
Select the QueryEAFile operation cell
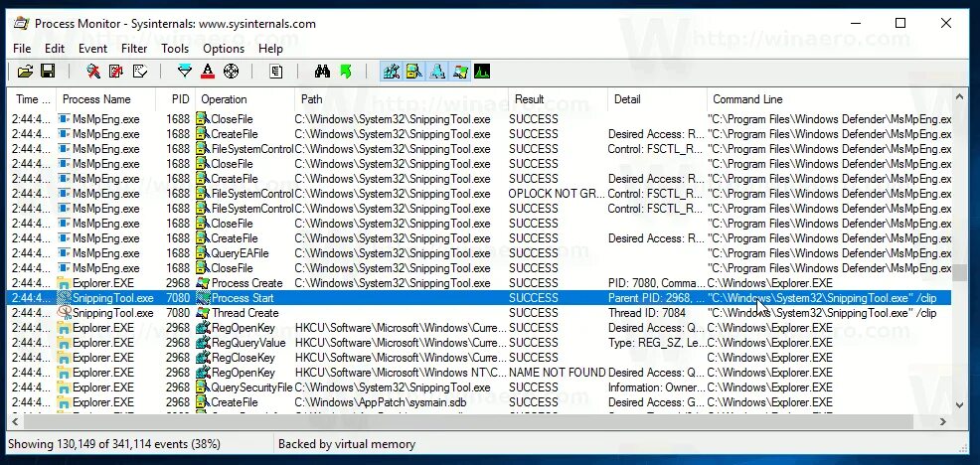245,253
